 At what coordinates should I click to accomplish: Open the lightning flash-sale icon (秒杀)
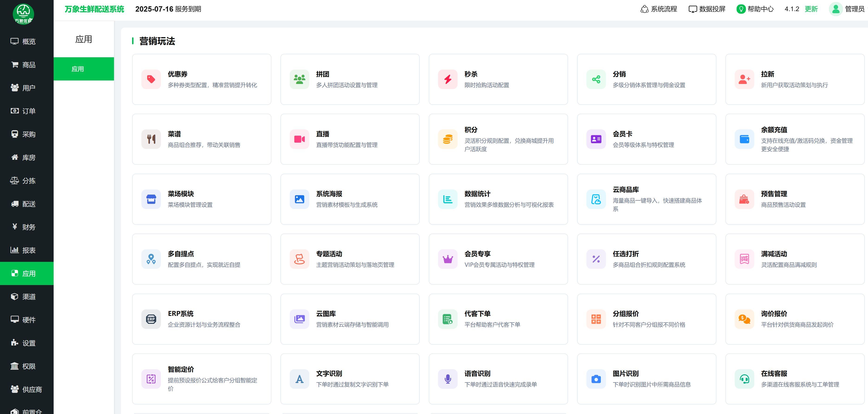tap(448, 79)
